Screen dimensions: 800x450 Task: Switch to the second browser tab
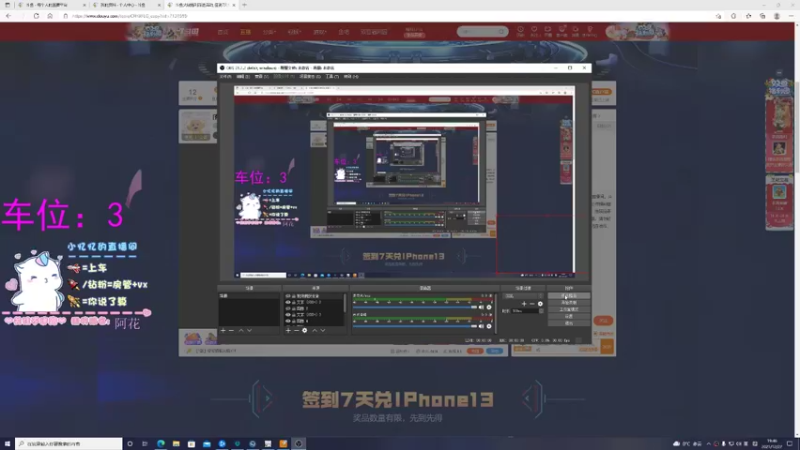coord(126,5)
